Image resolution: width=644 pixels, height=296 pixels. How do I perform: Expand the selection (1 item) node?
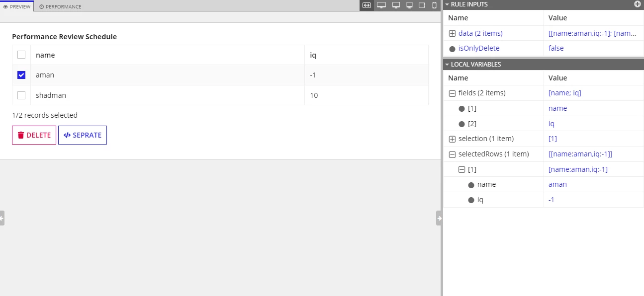coord(452,139)
